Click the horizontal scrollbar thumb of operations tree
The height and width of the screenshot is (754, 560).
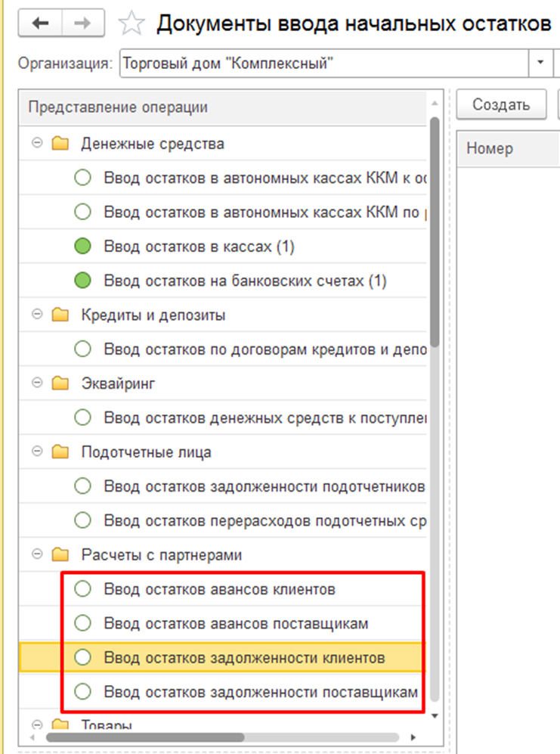pos(145,737)
